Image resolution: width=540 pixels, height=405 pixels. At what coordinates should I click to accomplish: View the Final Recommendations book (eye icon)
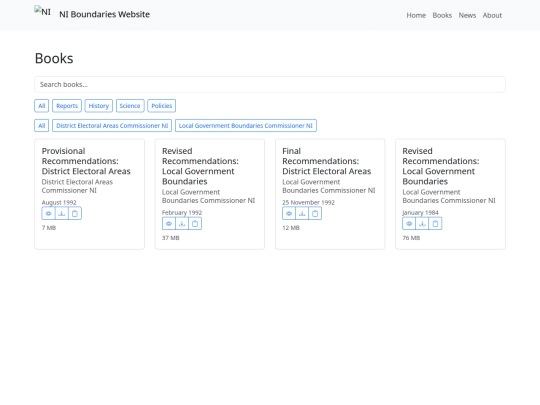coord(289,214)
